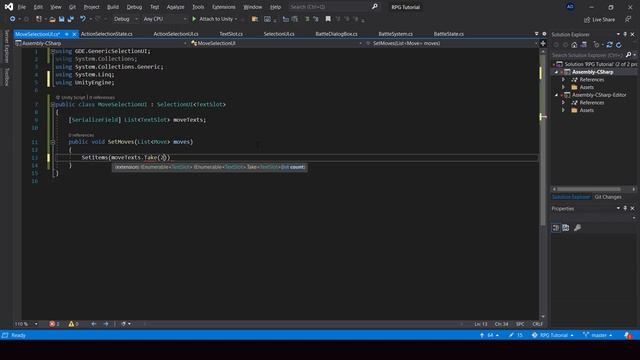
Task: Pin the Properties panel
Action: (625, 208)
